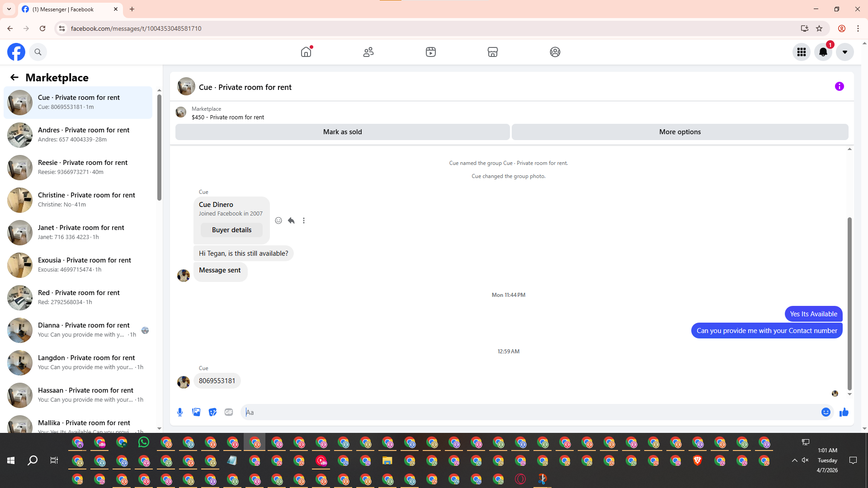
Task: Open Windows taskbar search
Action: [x=33, y=460]
